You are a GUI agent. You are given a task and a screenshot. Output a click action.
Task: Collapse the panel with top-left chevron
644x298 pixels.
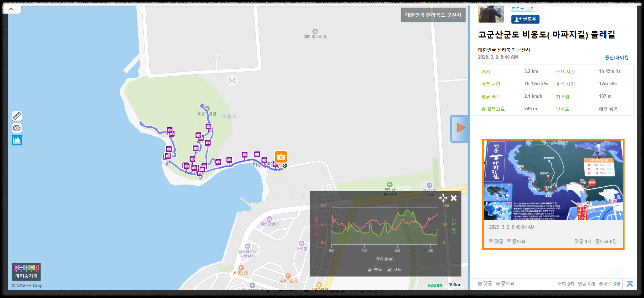click(x=11, y=9)
